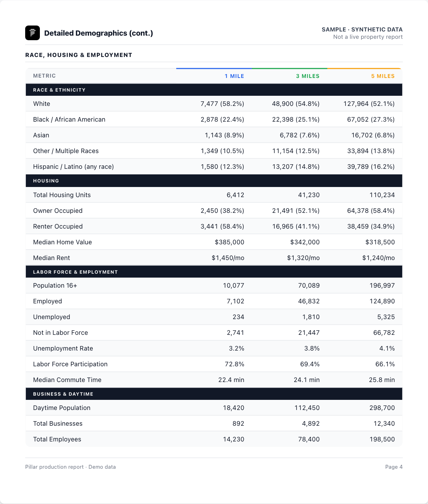Select Population 16+ row label

(x=55, y=286)
